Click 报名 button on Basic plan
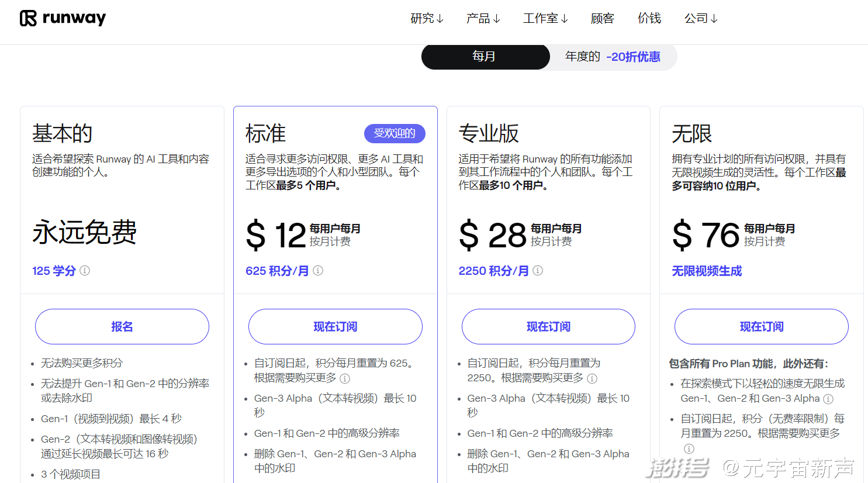Screen dimensions: 868x483 coord(122,326)
